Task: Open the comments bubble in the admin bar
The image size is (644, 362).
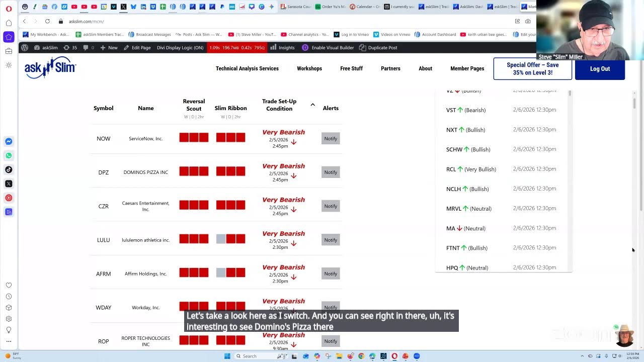Action: point(88,48)
